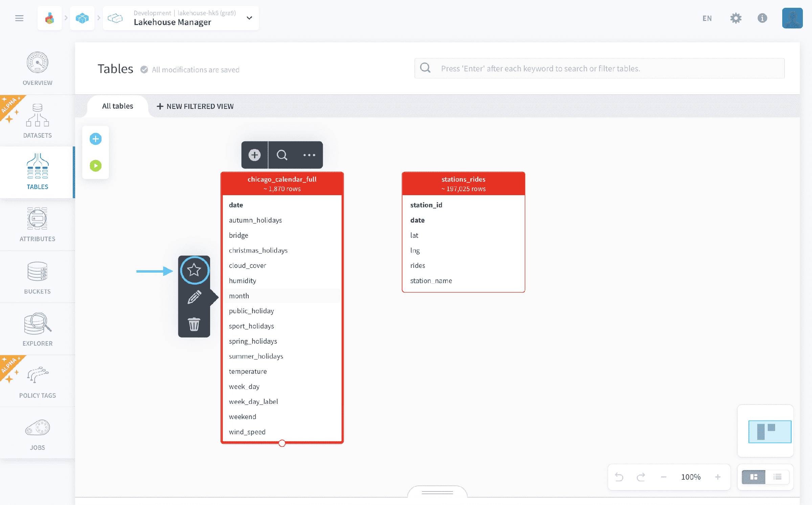This screenshot has height=505, width=812.
Task: Switch language via EN button
Action: 707,18
